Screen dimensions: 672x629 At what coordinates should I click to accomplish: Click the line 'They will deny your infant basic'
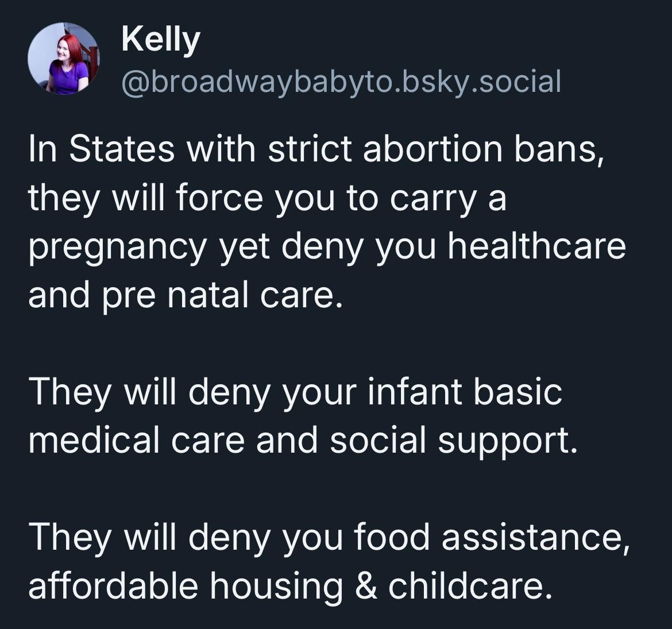tap(295, 392)
